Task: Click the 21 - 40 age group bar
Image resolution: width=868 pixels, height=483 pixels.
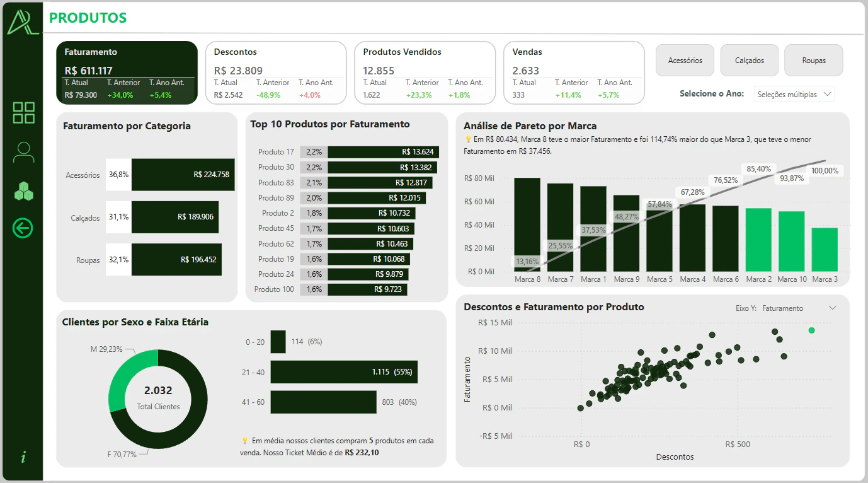Action: pos(344,372)
